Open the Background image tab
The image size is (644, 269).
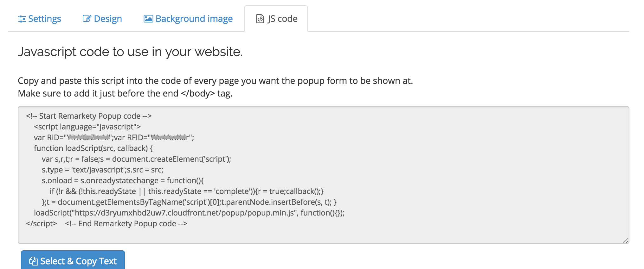188,19
